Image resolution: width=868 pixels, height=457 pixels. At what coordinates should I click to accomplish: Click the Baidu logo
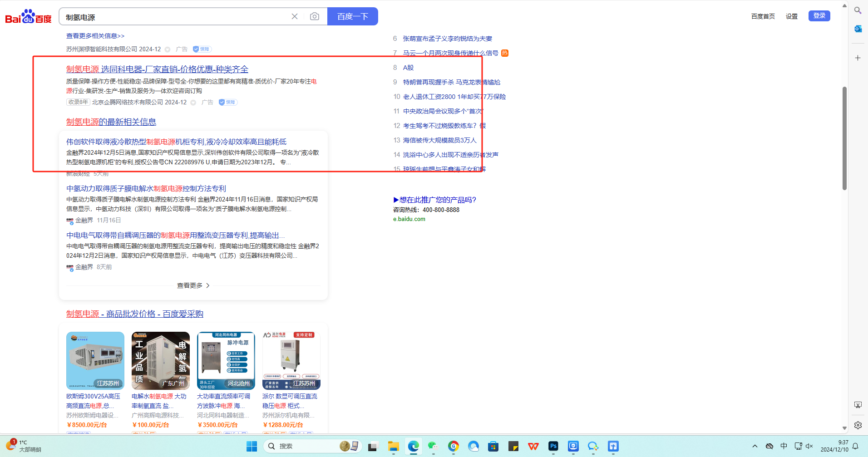point(28,17)
